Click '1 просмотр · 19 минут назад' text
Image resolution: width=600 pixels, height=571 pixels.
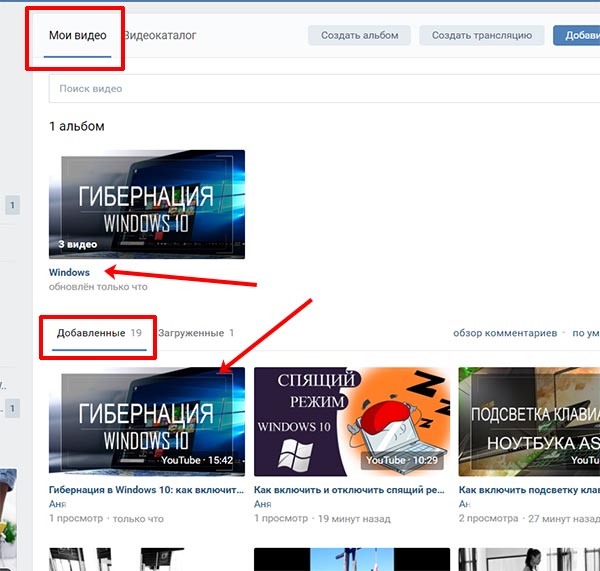(322, 519)
